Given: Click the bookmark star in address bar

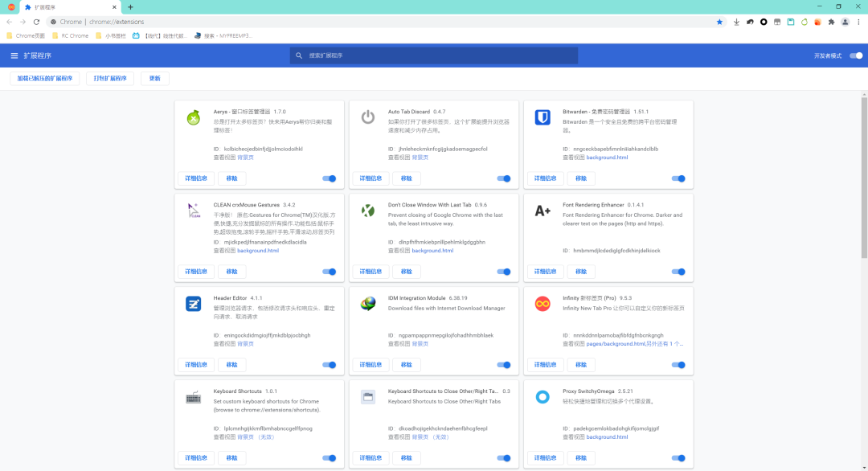Looking at the screenshot, I should coord(719,23).
